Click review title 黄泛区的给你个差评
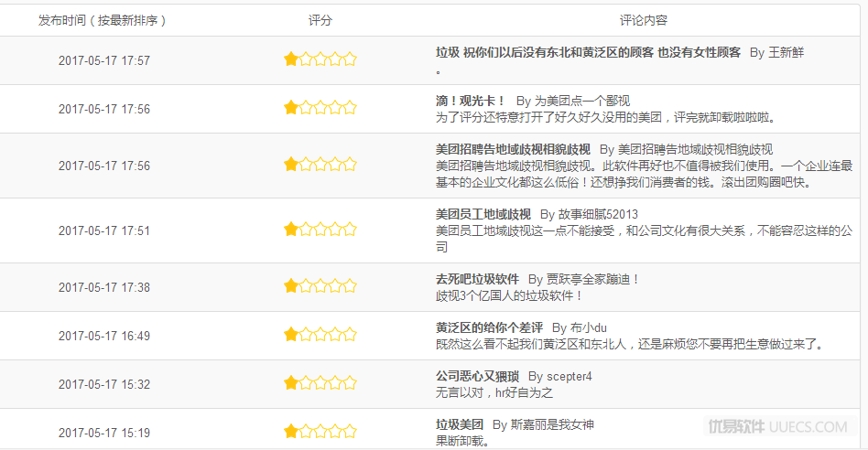 pos(489,327)
